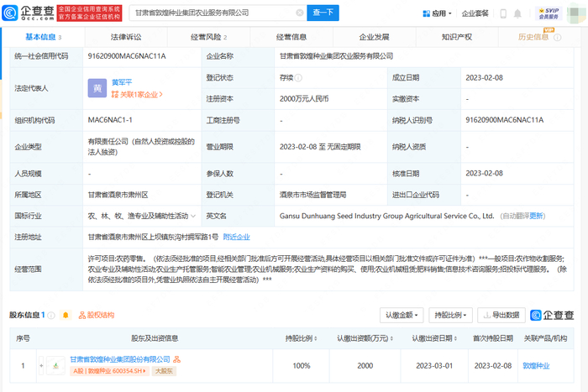Click the bell alert icon beside 股东信息

tap(66, 315)
